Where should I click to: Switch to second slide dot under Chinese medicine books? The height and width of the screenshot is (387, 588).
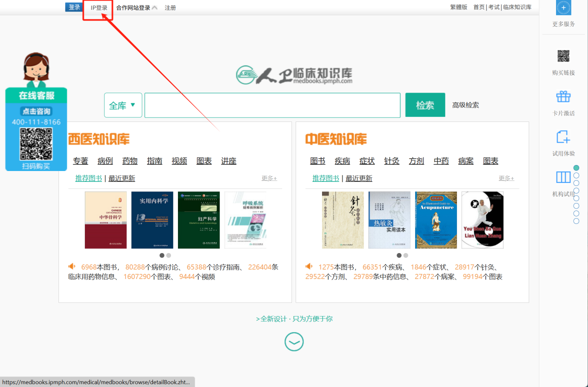(x=406, y=255)
